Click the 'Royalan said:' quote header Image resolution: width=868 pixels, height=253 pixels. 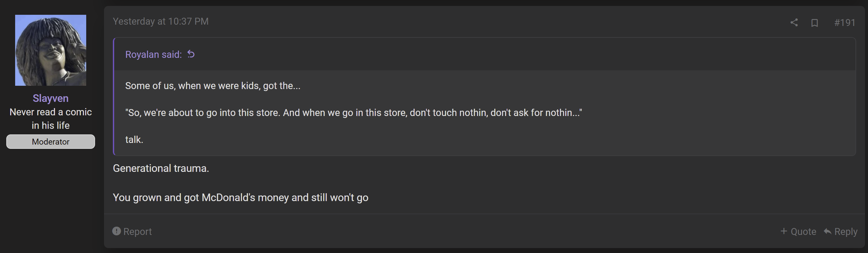click(x=154, y=55)
